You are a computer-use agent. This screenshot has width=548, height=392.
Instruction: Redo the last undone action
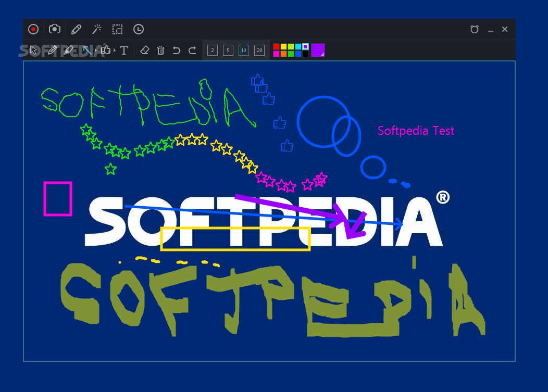(192, 50)
